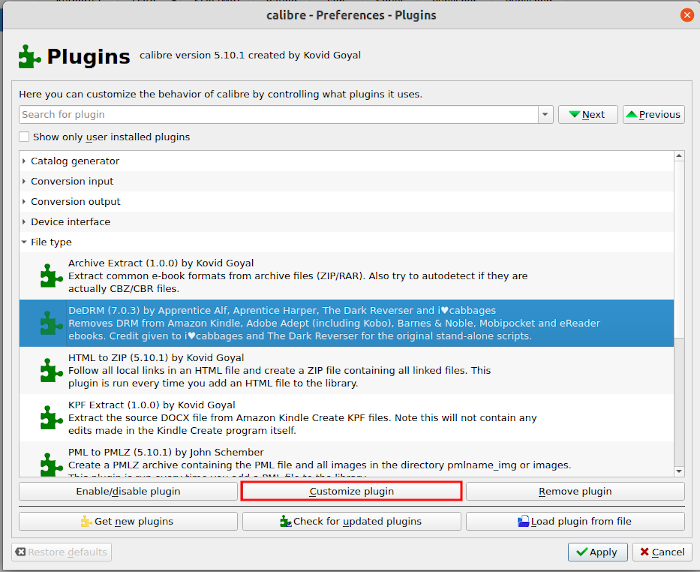
Task: Collapse the File type category
Action: pos(24,242)
